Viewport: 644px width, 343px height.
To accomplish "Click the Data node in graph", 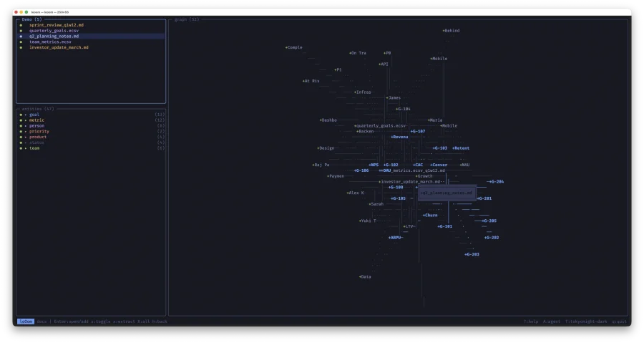I will (x=365, y=276).
